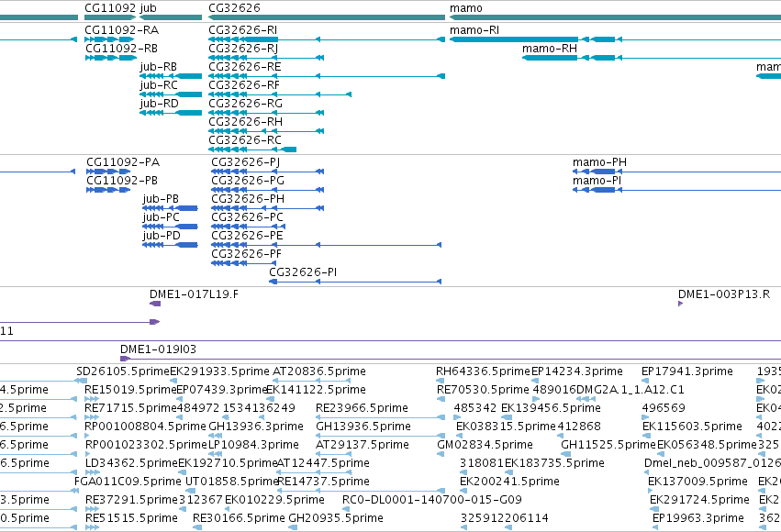Select EST RE70530.5prime
Screen dimensions: 781x532
click(483, 390)
